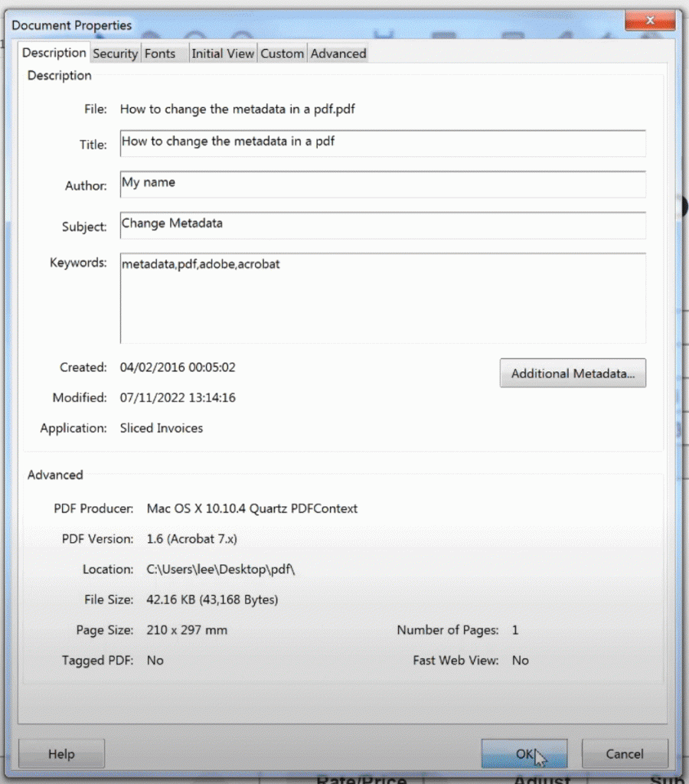Close the Document Properties dialog

tap(650, 20)
